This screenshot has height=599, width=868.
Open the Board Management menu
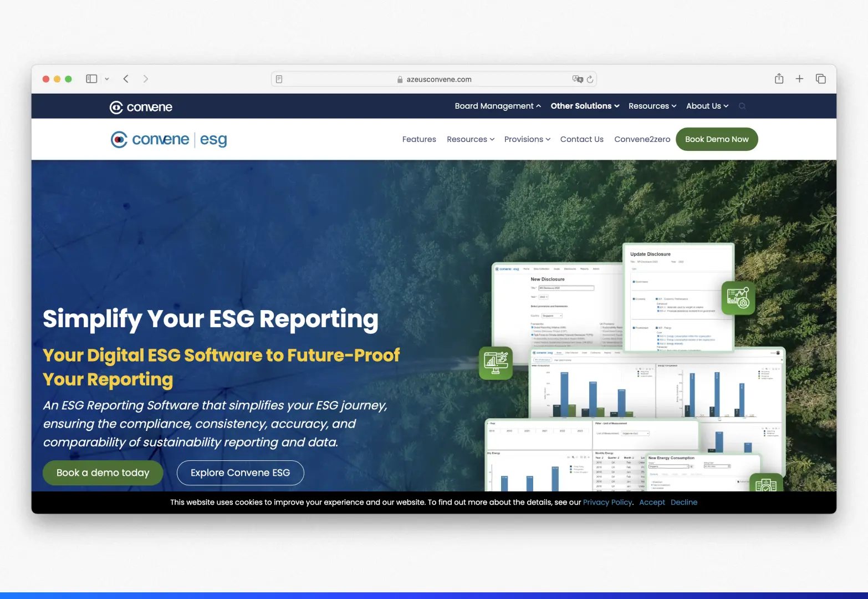[x=497, y=106]
